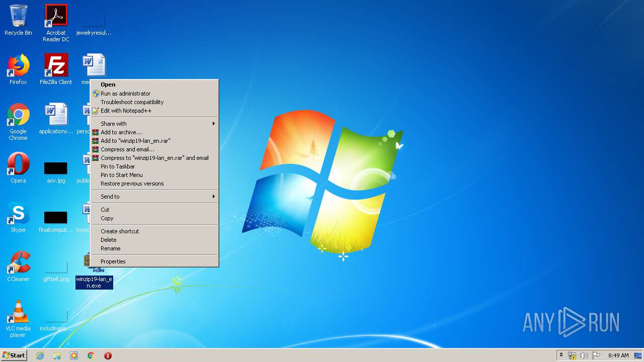The width and height of the screenshot is (644, 362).
Task: Open Windows Media Player taskbar icon
Action: (74, 355)
